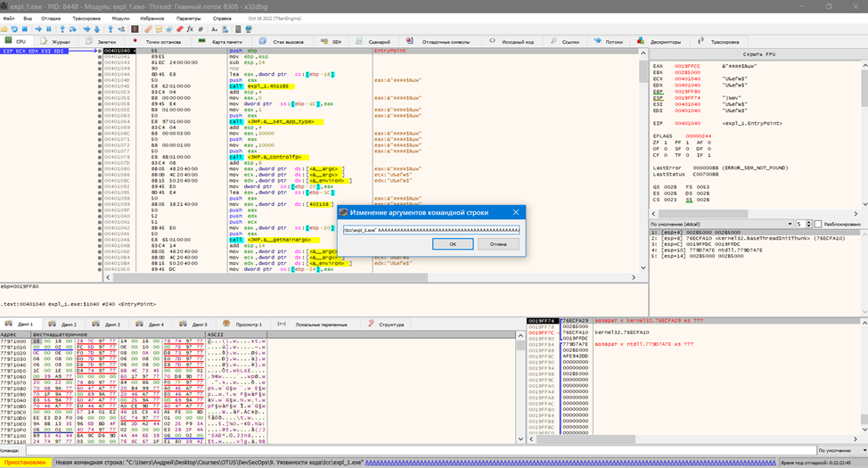
Task: Increase the argument count stepper value
Action: pos(809,222)
